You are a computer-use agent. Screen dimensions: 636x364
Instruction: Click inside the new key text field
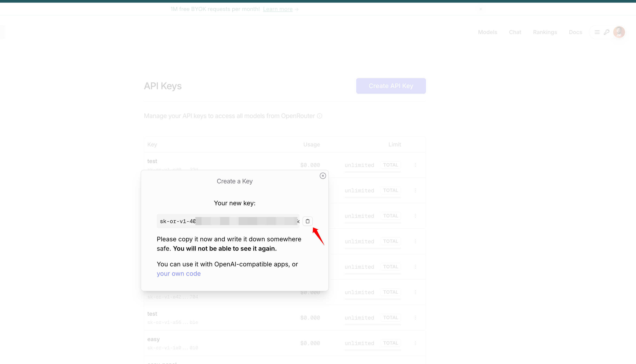coord(228,221)
